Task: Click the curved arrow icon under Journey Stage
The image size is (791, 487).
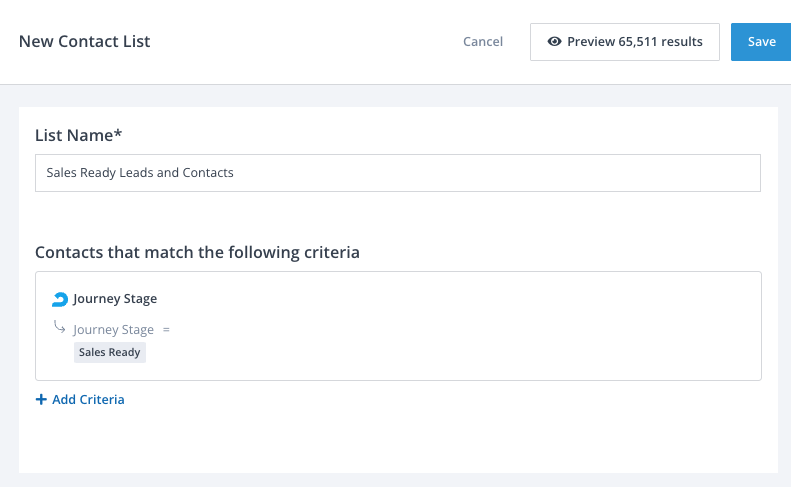Action: (60, 327)
